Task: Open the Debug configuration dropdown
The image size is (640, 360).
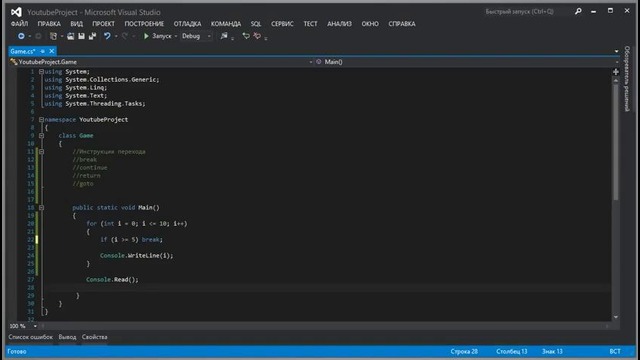Action: tap(196, 36)
